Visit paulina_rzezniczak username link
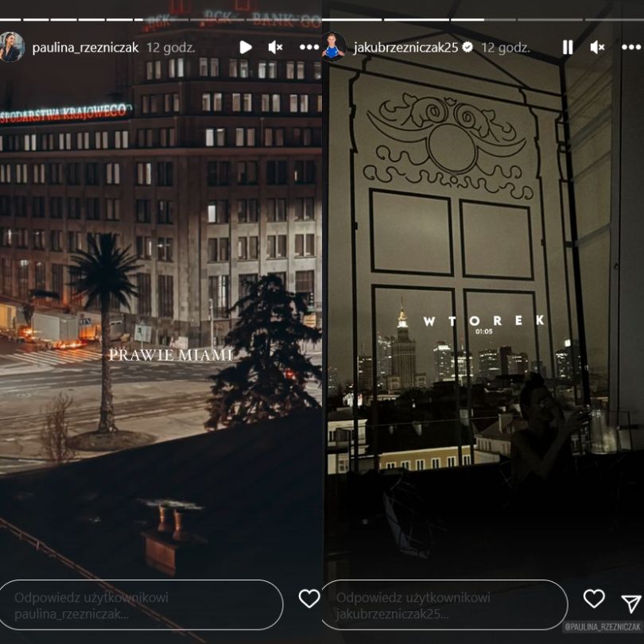The image size is (644, 644). point(85,48)
